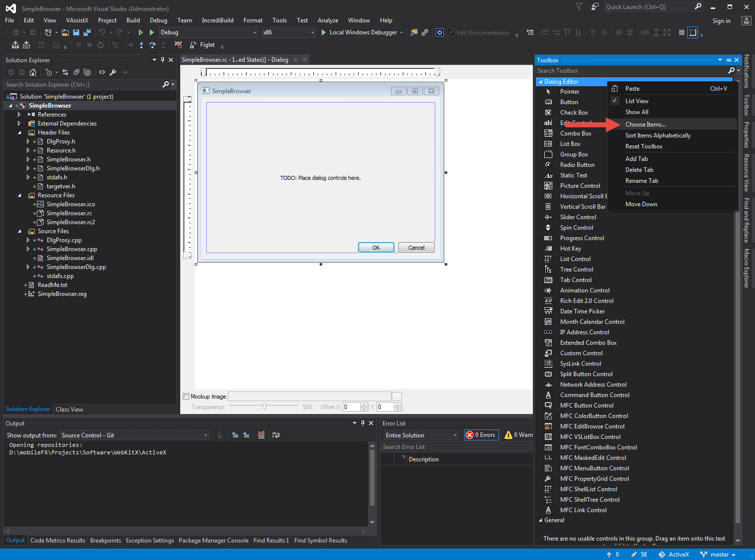Click the Find in Files toolbar icon

[x=414, y=32]
